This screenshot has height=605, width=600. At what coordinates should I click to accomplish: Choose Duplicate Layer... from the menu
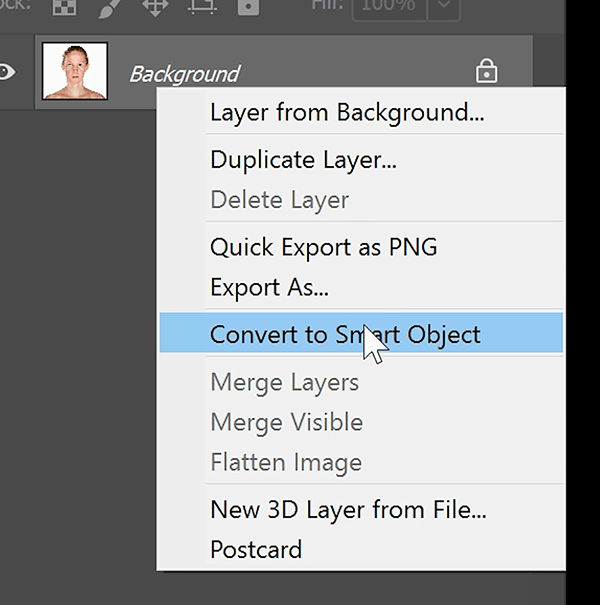(303, 159)
